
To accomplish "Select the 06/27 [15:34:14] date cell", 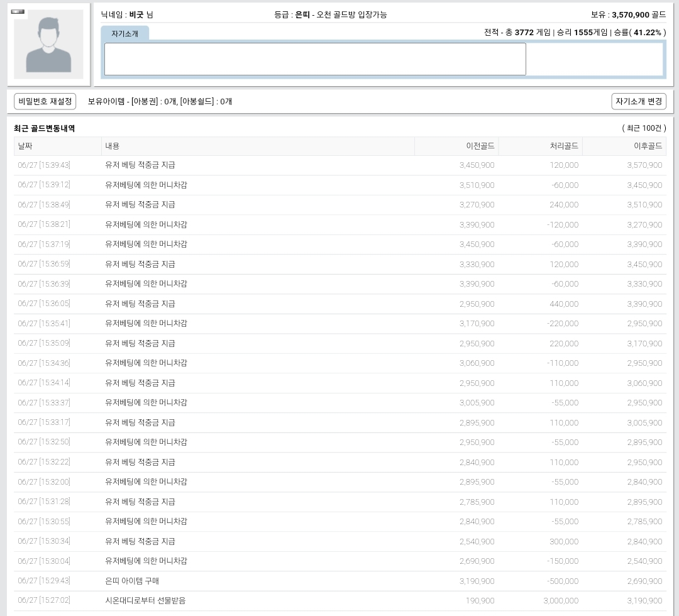I will pos(44,383).
